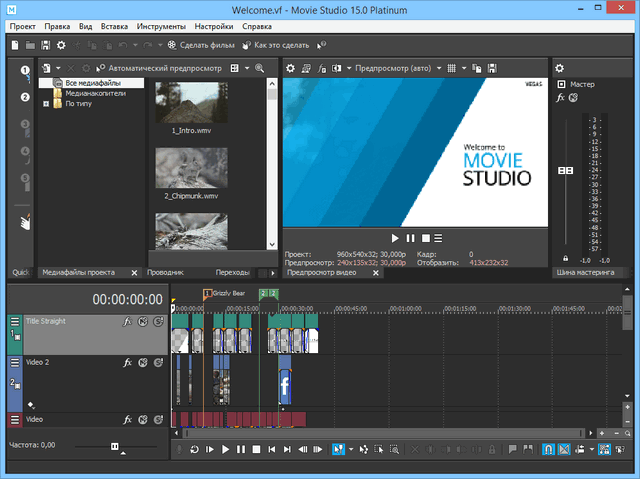
Task: Toggle the snapping magnet icon
Action: [x=548, y=450]
